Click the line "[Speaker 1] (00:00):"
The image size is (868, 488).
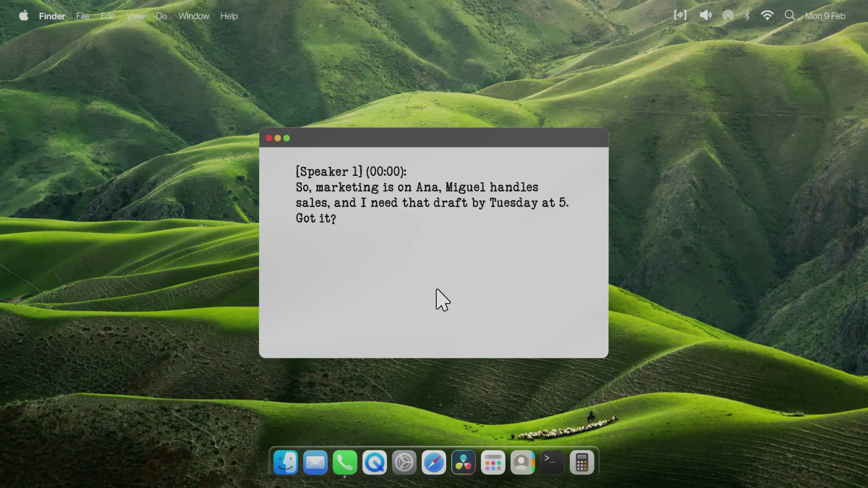[351, 172]
